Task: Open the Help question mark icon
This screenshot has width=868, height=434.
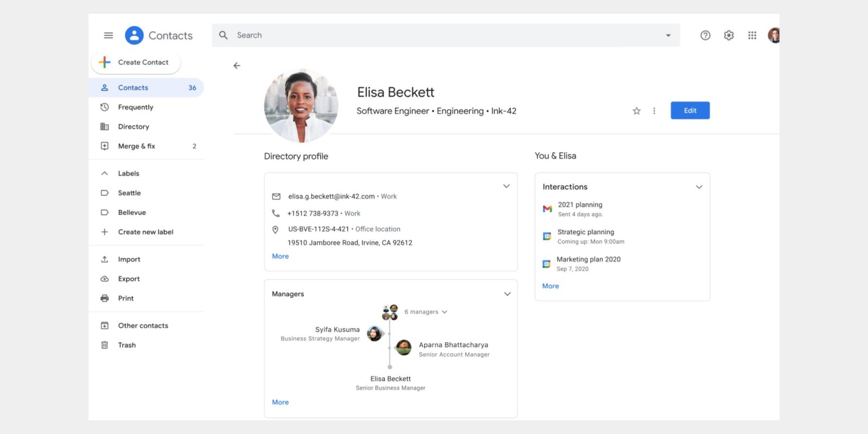Action: [705, 35]
